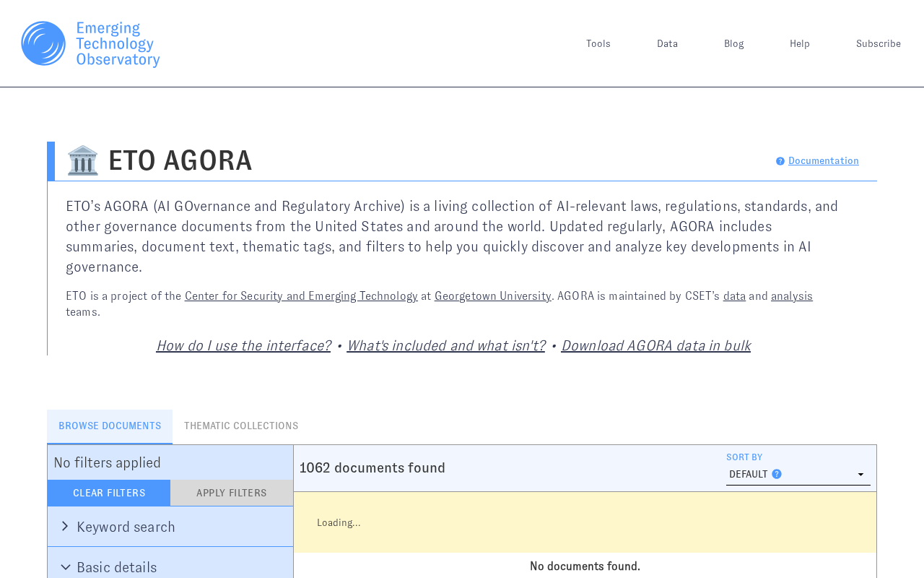Open the Data menu
The width and height of the screenshot is (924, 578).
(x=667, y=43)
